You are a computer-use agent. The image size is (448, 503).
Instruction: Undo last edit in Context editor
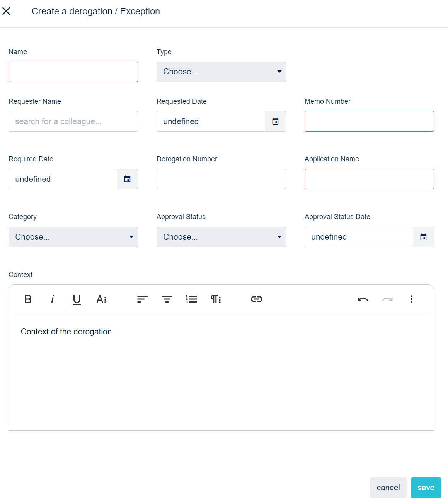pyautogui.click(x=363, y=299)
